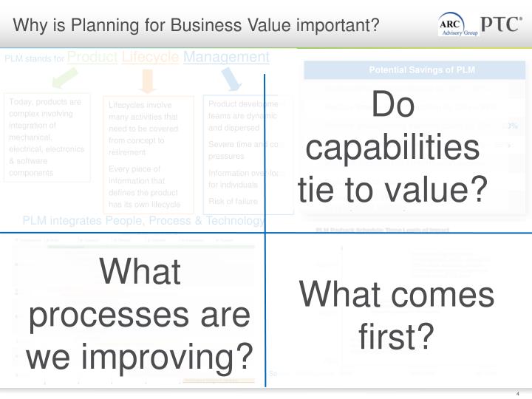Click 'PLM integrates People, Process & Technology' text

pos(143,220)
